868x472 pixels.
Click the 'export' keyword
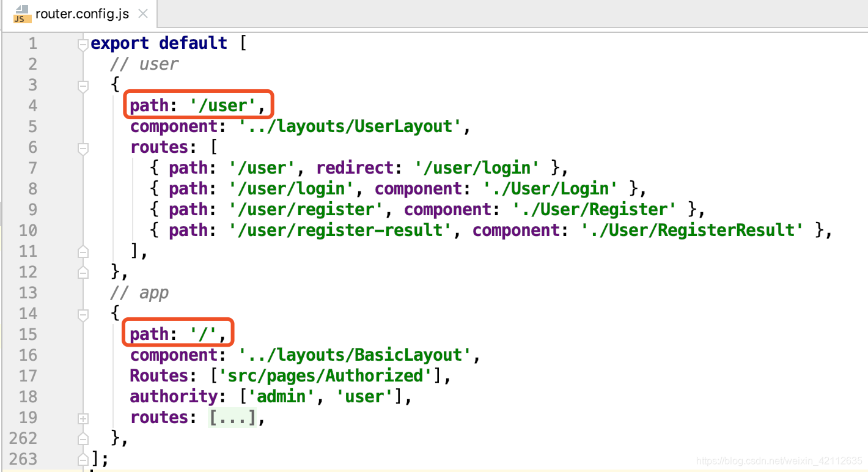120,43
